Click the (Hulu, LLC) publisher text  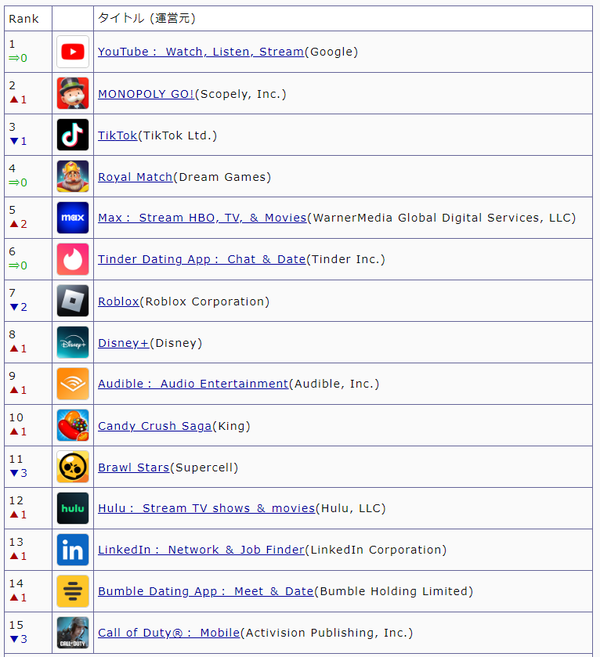(351, 508)
